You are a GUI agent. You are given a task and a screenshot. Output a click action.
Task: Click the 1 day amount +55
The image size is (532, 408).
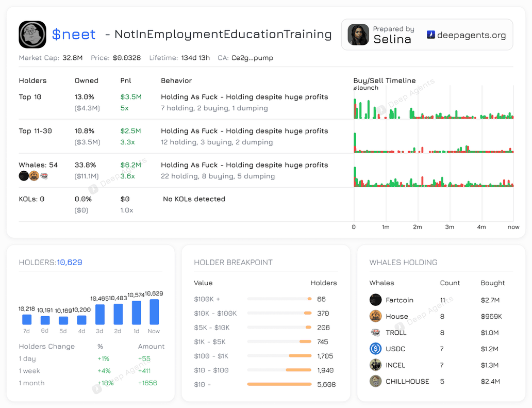pyautogui.click(x=144, y=358)
